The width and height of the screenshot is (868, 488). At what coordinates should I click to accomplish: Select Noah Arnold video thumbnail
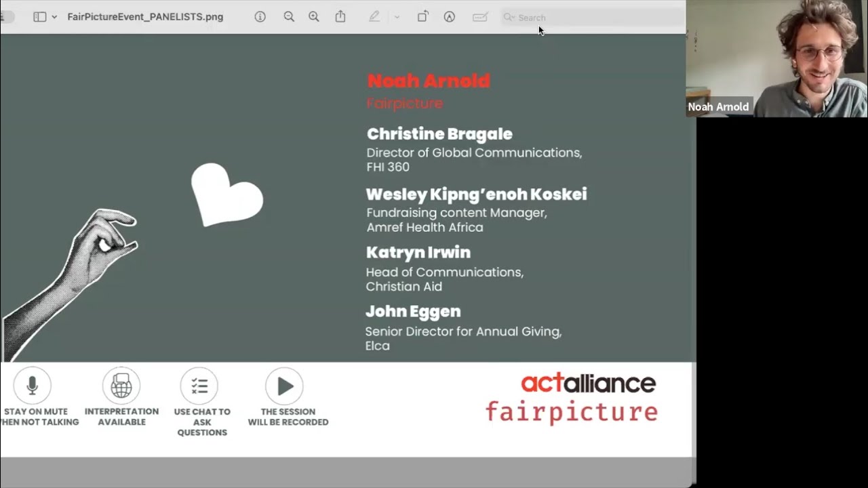pyautogui.click(x=777, y=58)
